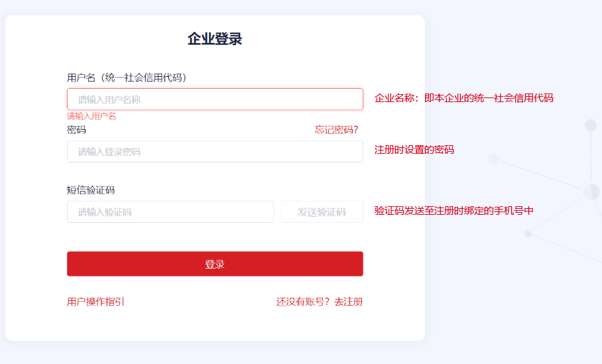
Task: Click the 注册时设置的密码 annotation text
Action: click(414, 150)
